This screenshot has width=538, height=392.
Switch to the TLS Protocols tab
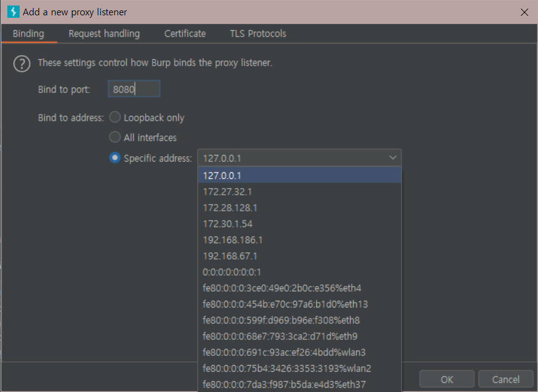pyautogui.click(x=258, y=34)
